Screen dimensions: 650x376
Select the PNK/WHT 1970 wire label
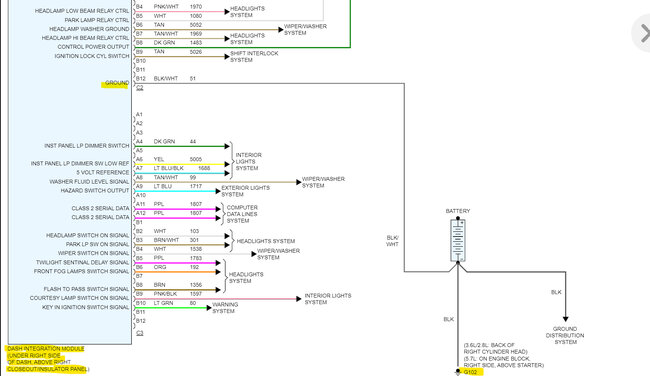[x=178, y=7]
